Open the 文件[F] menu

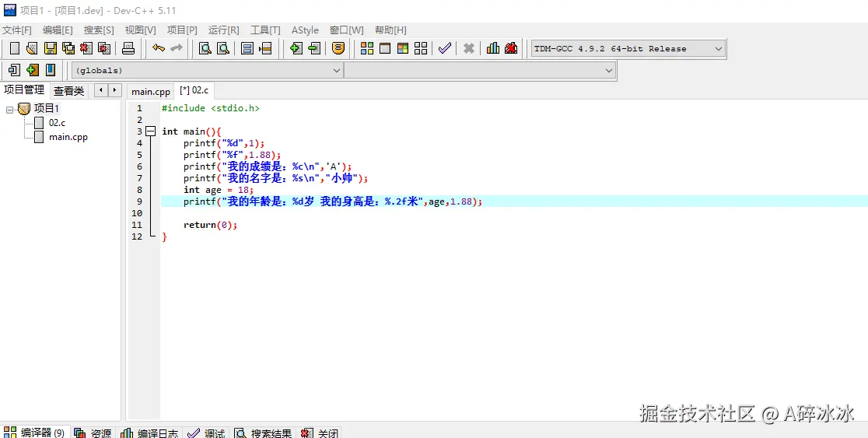pyautogui.click(x=17, y=30)
